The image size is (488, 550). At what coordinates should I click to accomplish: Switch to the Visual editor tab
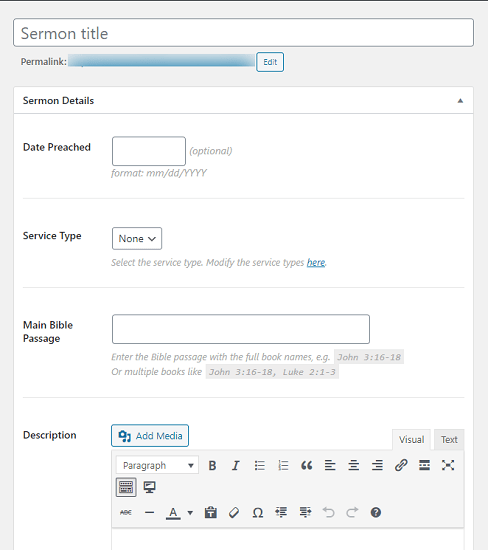coord(411,440)
